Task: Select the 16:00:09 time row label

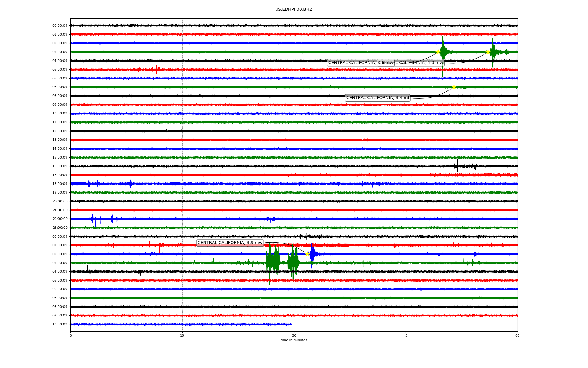Action: [60, 166]
